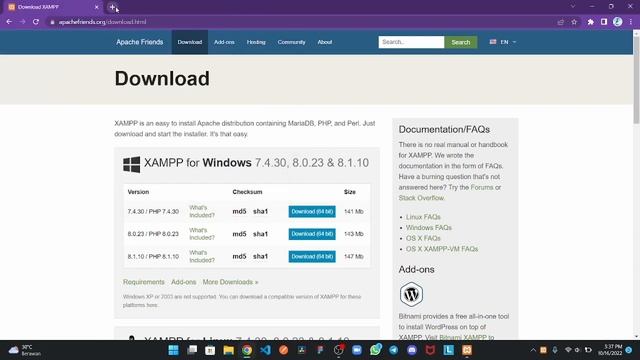Screen dimensions: 640x360
Task: Open What's Included for version 8.1.10
Action: 202,256
